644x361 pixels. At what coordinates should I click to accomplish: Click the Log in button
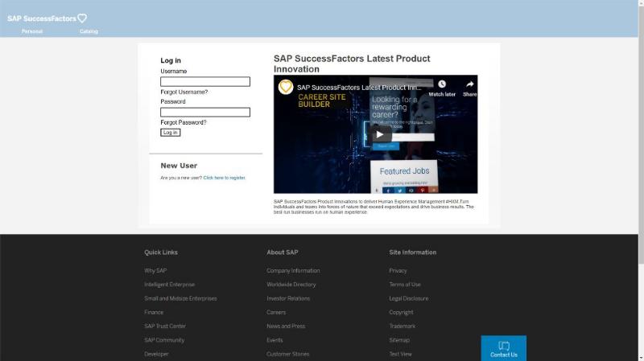171,133
